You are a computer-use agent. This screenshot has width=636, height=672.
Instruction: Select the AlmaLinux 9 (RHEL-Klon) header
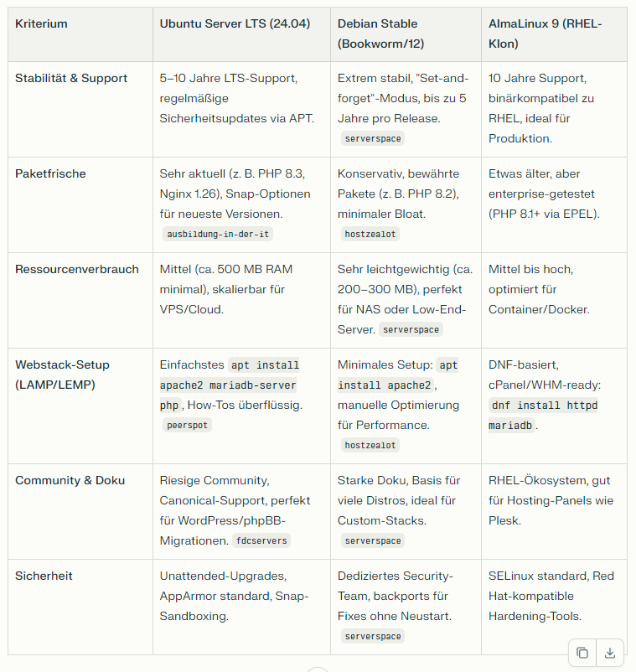point(545,33)
